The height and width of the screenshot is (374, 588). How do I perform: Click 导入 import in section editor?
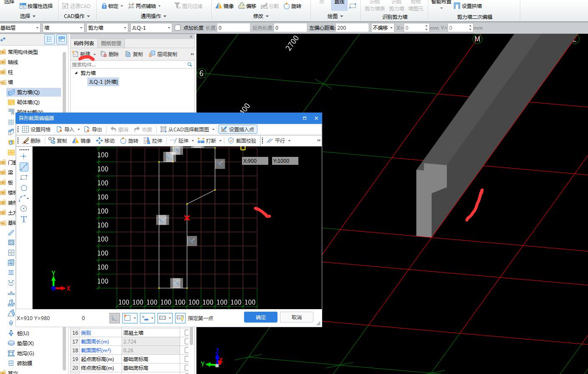tap(66, 129)
